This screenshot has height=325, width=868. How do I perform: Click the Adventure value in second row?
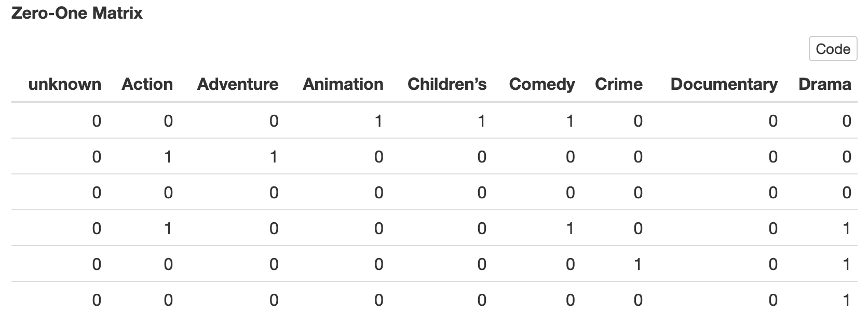[274, 157]
